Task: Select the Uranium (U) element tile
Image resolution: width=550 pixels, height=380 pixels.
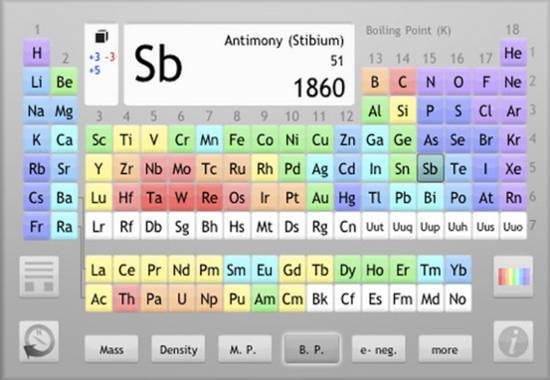Action: pyautogui.click(x=182, y=299)
